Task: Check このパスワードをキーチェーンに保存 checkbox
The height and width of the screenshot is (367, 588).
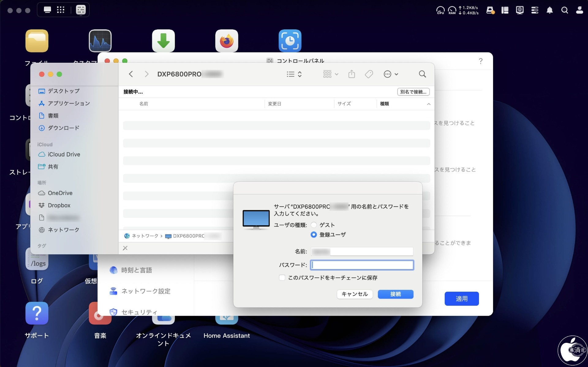Action: coord(282,278)
